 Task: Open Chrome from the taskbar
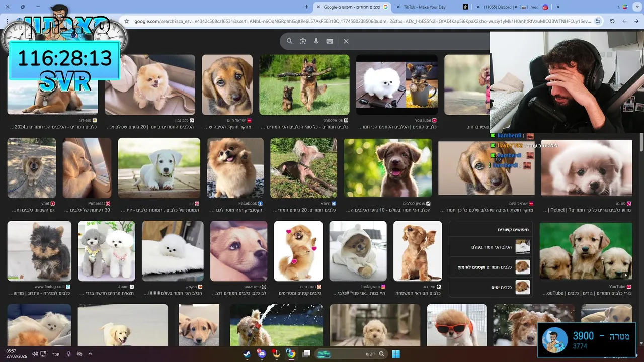[x=291, y=354]
